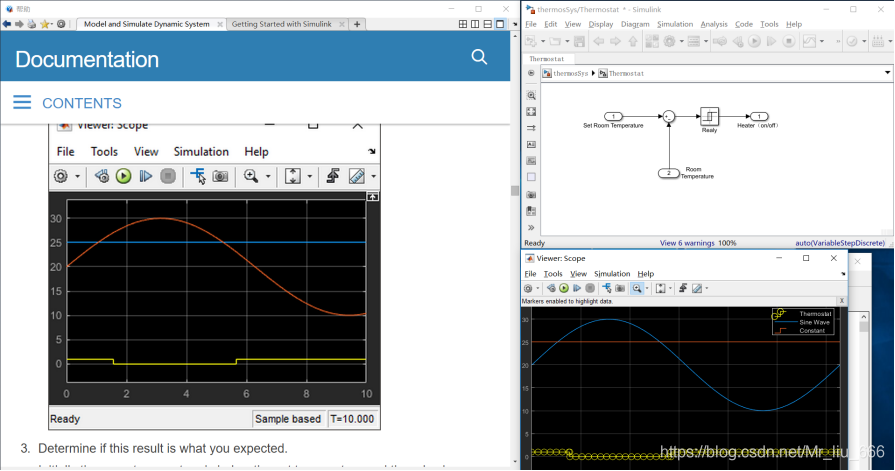895x471 pixels.
Task: Click the search icon in Documentation header
Action: (x=479, y=57)
